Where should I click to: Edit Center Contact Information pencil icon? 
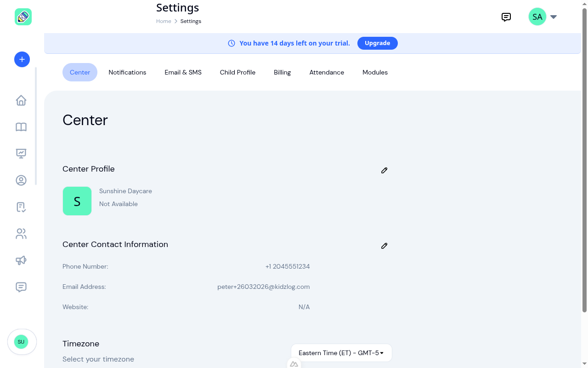[384, 246]
